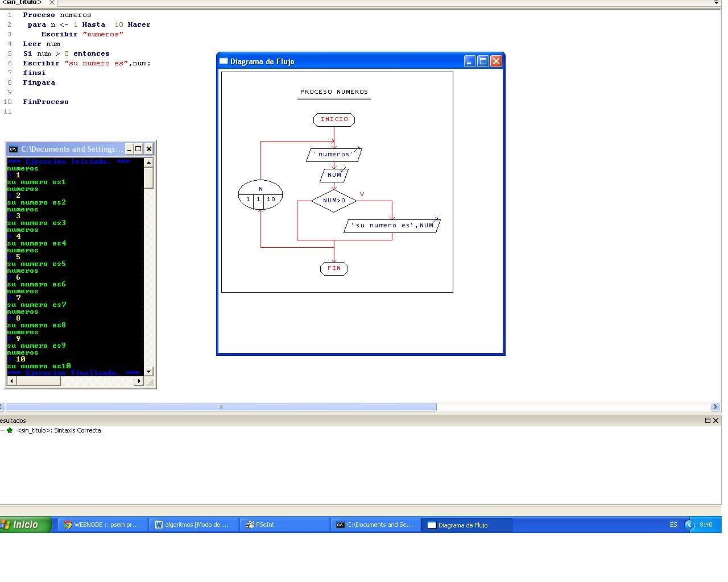Click the FIN terminator shape
Image resolution: width=728 pixels, height=582 pixels.
point(334,268)
